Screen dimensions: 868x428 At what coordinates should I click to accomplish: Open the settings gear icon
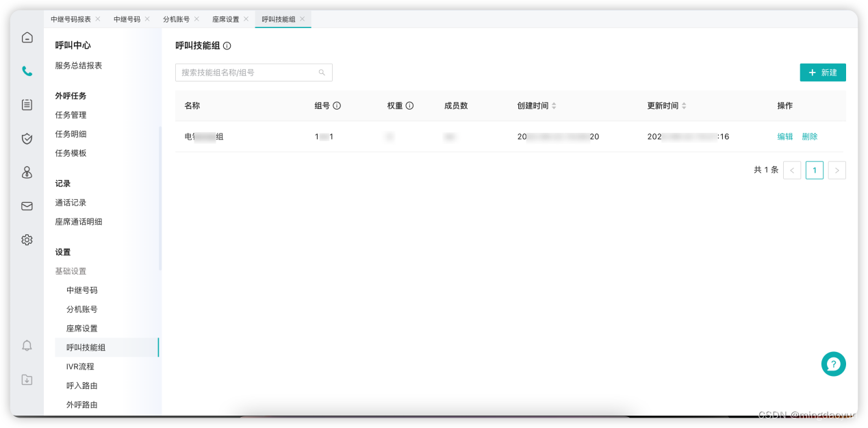pos(27,240)
